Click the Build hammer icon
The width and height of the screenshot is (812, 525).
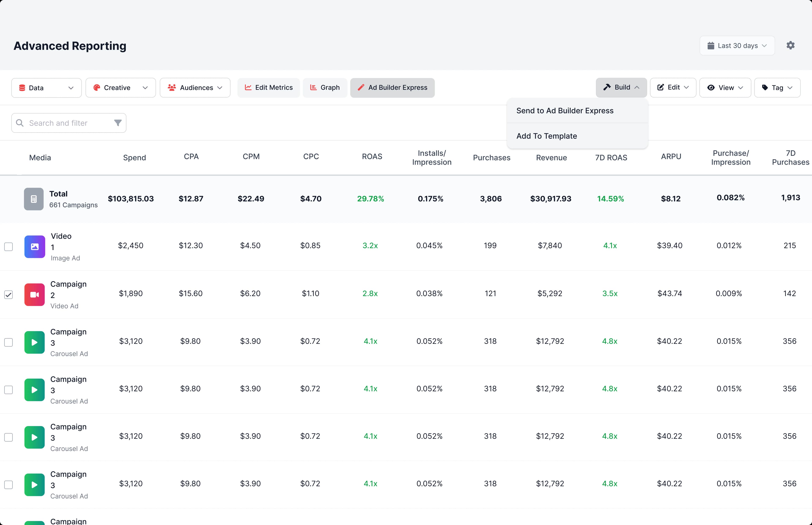(608, 87)
